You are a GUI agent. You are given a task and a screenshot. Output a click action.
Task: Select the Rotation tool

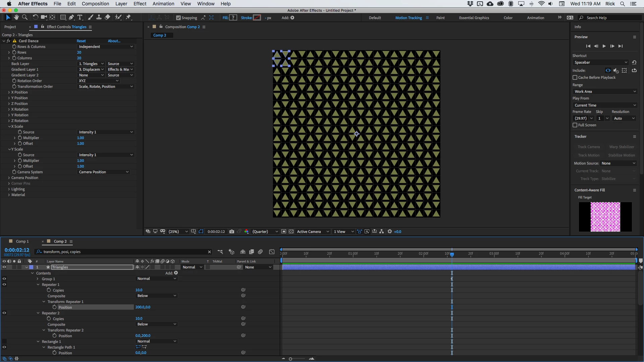click(35, 17)
